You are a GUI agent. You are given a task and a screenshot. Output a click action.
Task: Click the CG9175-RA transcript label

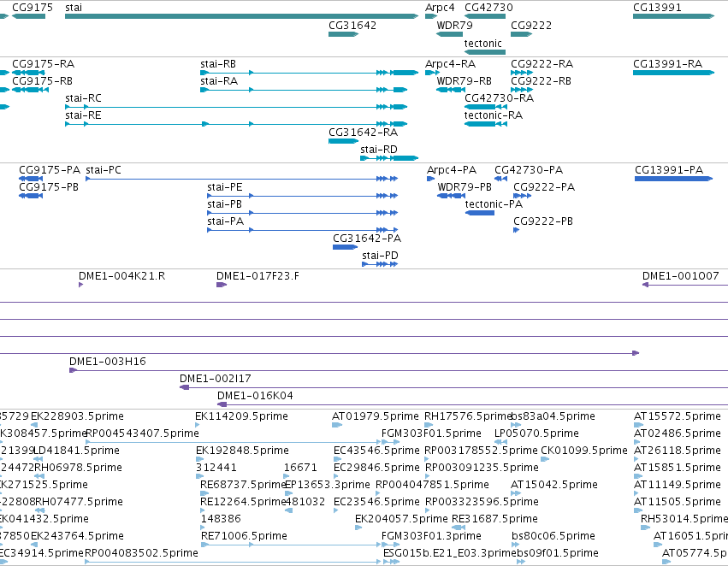pyautogui.click(x=43, y=63)
